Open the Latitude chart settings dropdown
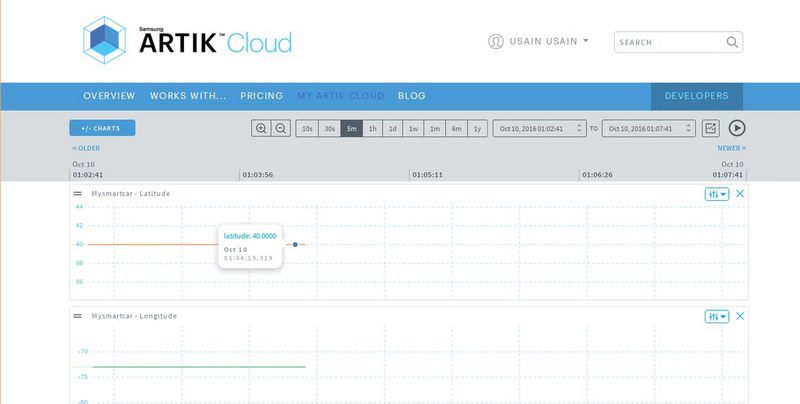Viewport: 800px width, 404px height. tap(717, 194)
